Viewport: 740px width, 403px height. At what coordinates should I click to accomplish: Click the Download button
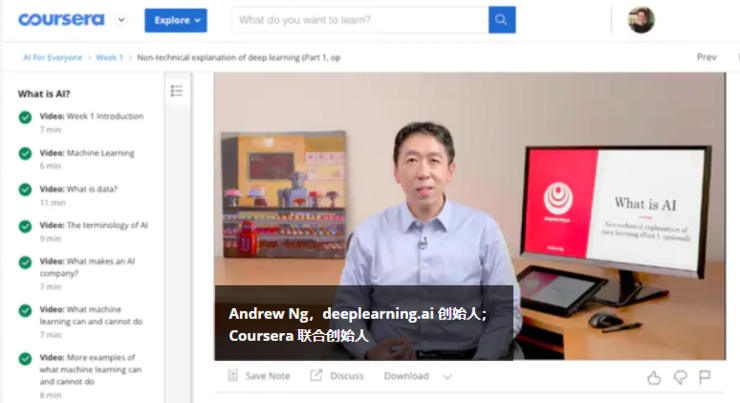406,376
